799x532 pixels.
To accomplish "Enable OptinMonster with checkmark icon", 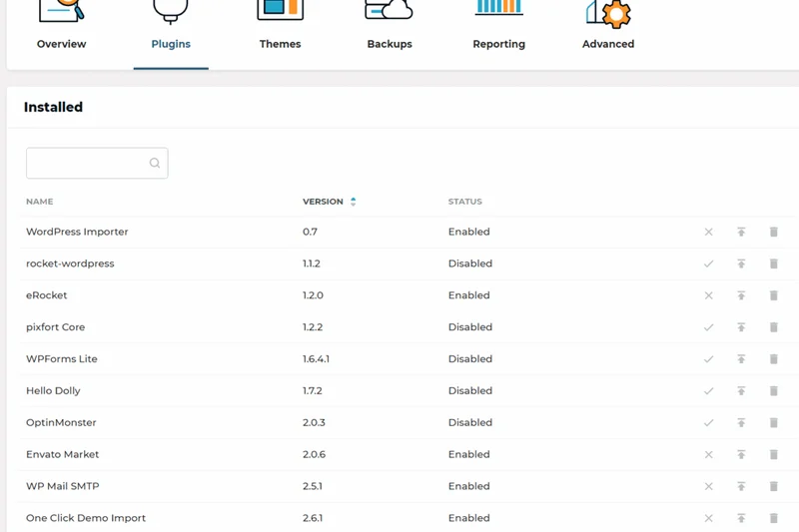I will point(708,423).
